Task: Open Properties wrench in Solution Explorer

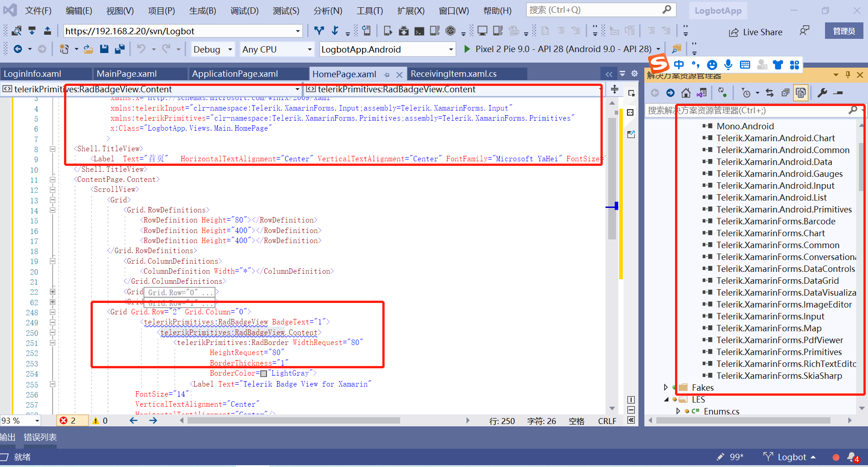Action: (822, 93)
